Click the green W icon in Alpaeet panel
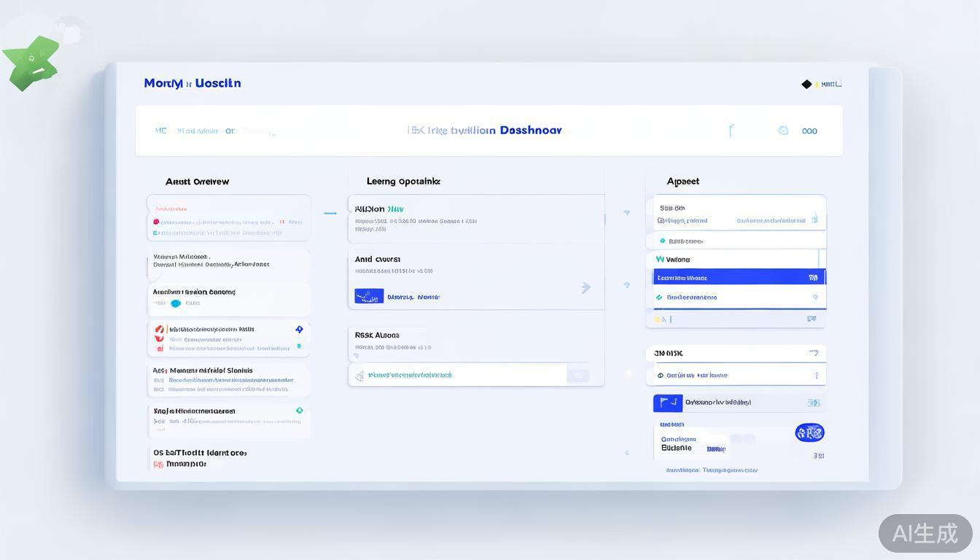Image resolution: width=980 pixels, height=560 pixels. [x=660, y=260]
